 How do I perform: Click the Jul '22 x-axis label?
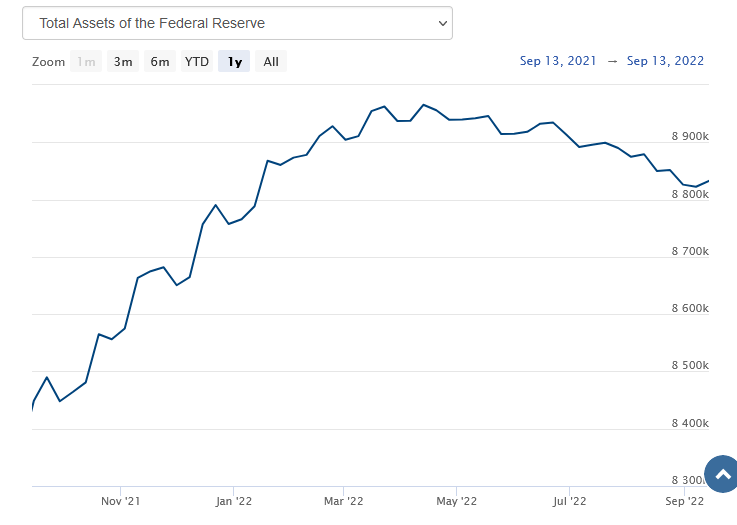pos(569,500)
